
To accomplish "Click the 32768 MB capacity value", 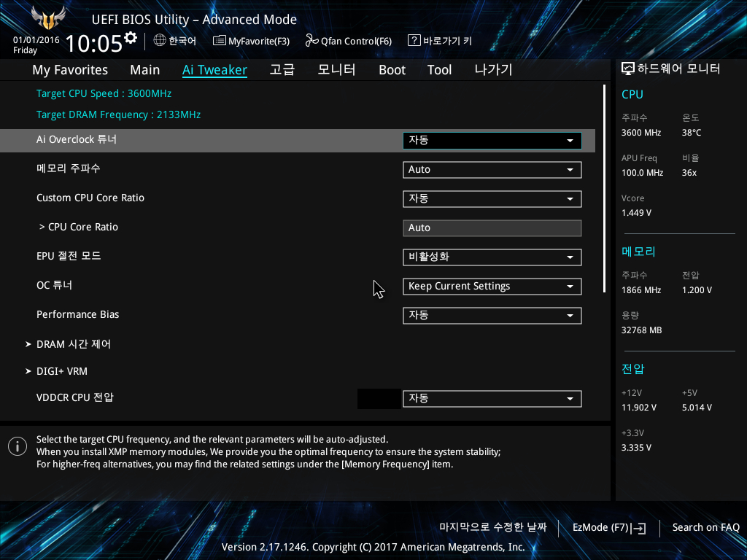I will click(x=642, y=330).
